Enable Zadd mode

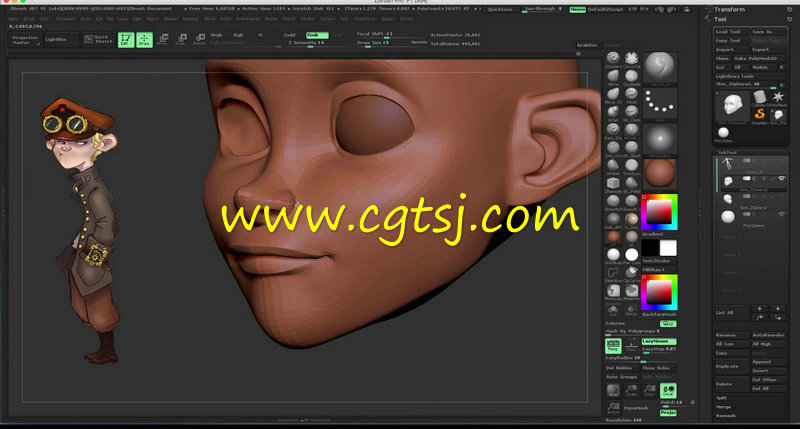pos(289,35)
